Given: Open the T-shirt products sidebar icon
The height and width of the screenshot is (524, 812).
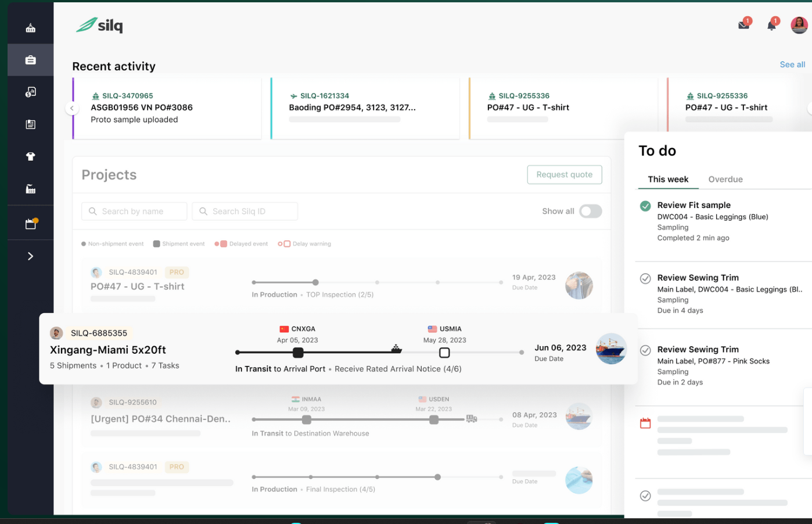Looking at the screenshot, I should (31, 156).
